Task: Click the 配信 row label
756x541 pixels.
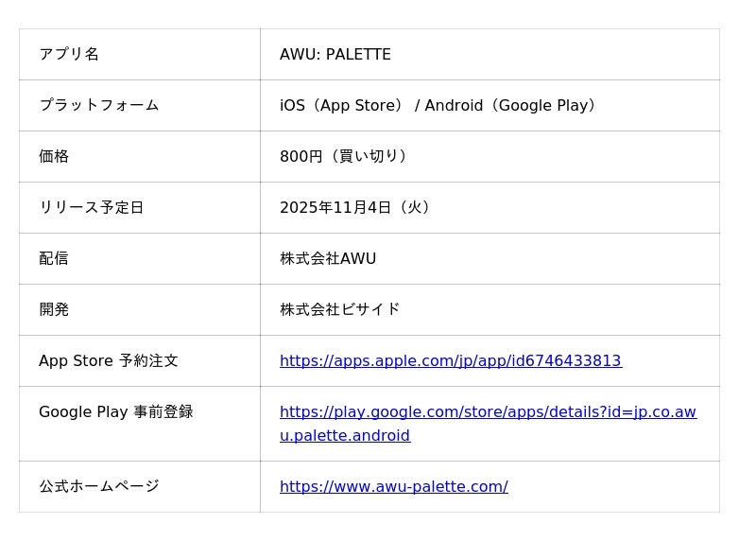Action: (x=54, y=258)
